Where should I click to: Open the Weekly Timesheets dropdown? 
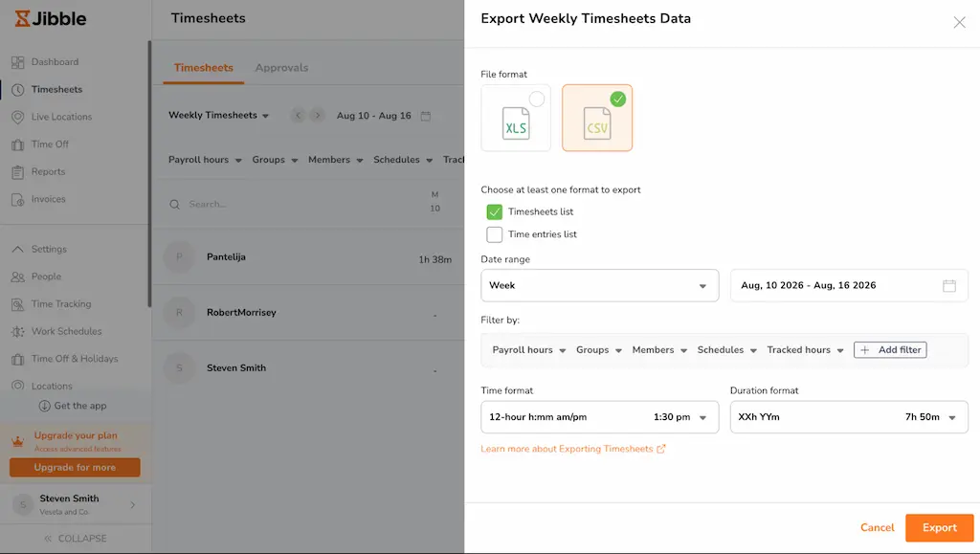click(x=219, y=116)
